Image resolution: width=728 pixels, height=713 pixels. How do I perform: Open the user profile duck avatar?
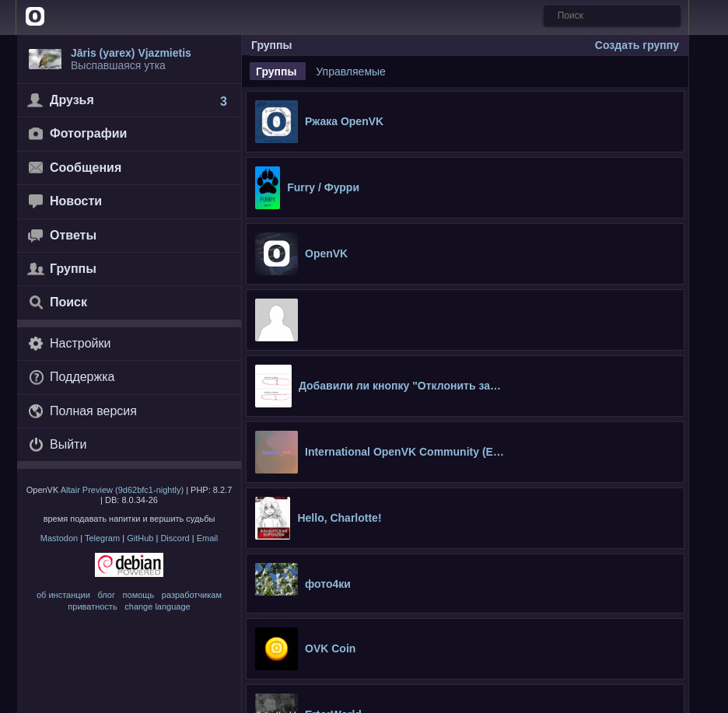[x=45, y=59]
